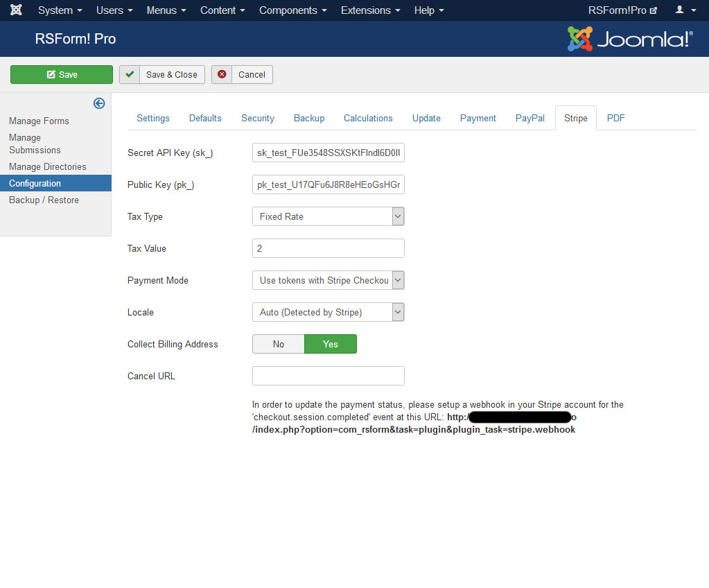Switch to the Security tab
The height and width of the screenshot is (588, 709).
coord(258,118)
